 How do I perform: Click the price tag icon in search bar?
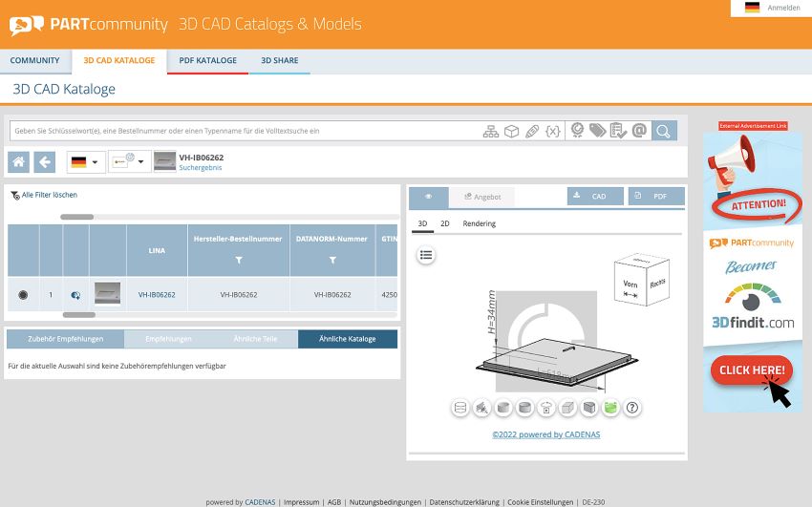[598, 131]
